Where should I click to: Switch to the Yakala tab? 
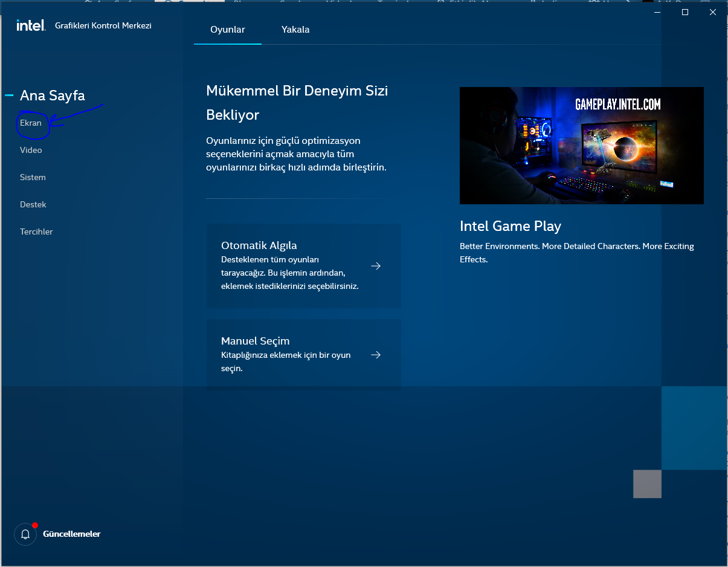click(x=295, y=30)
